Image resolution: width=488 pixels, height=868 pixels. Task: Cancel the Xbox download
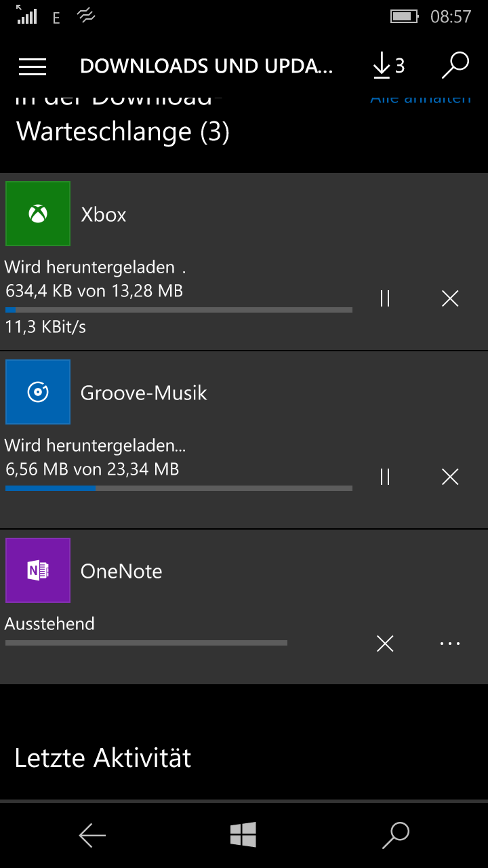450,298
